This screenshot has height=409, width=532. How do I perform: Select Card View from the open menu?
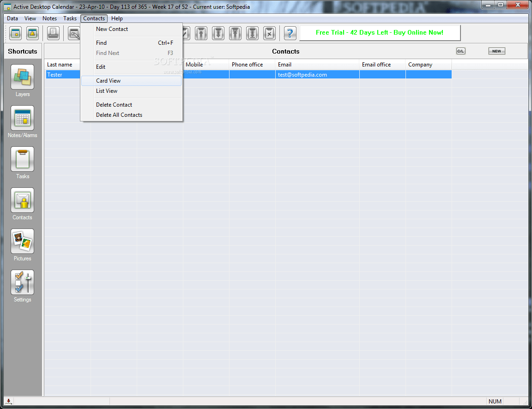(109, 80)
